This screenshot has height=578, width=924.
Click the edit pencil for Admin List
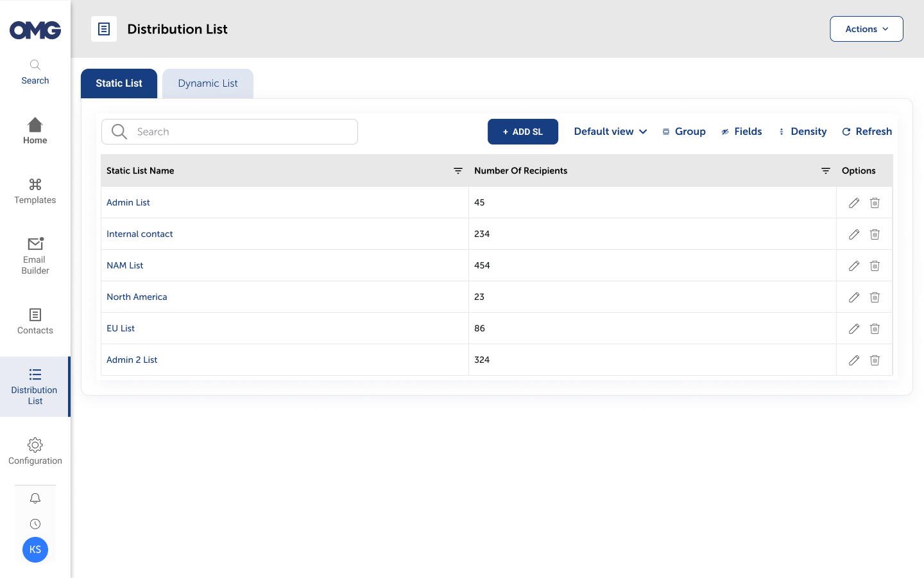point(853,203)
